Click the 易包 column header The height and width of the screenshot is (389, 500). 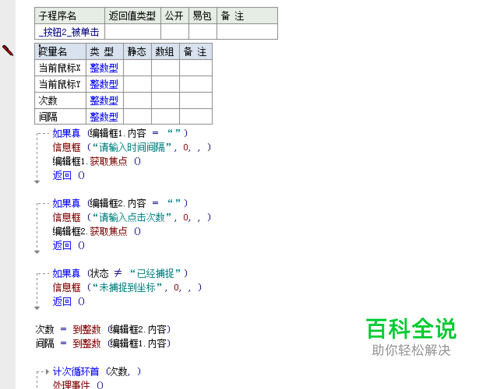pyautogui.click(x=203, y=16)
